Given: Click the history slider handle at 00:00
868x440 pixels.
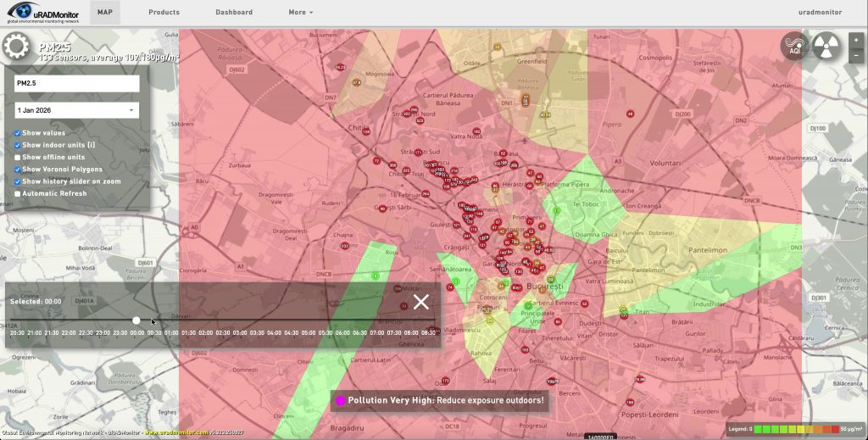Looking at the screenshot, I should coord(136,320).
